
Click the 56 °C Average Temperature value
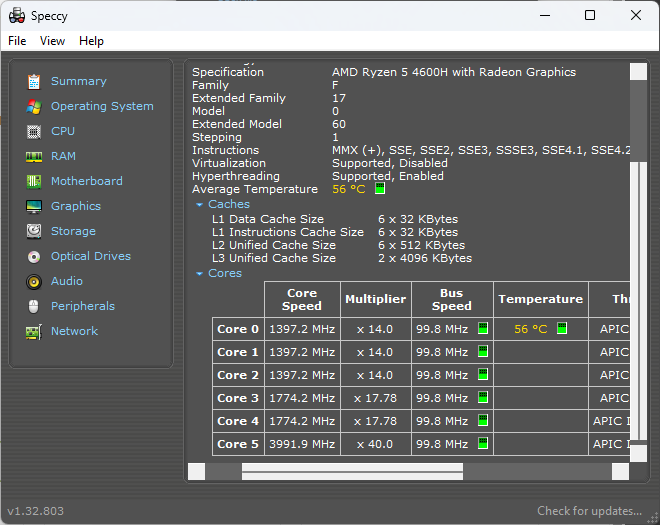tap(349, 189)
